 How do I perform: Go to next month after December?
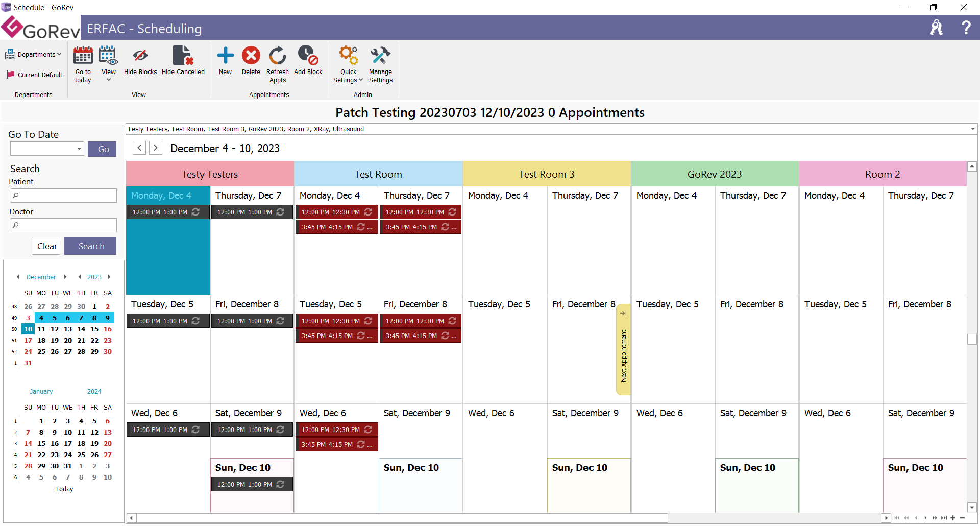click(65, 277)
